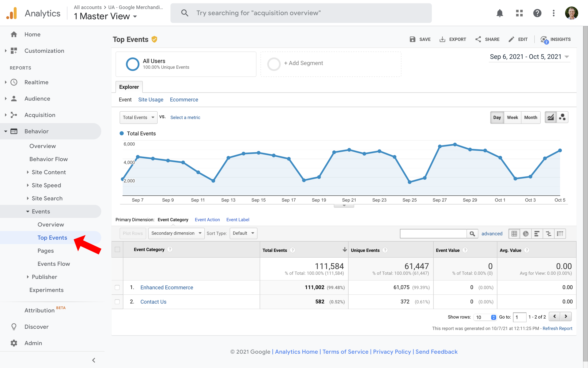Switch chart to motion chart view
Viewport: 588px width, 368px height.
[x=562, y=117]
